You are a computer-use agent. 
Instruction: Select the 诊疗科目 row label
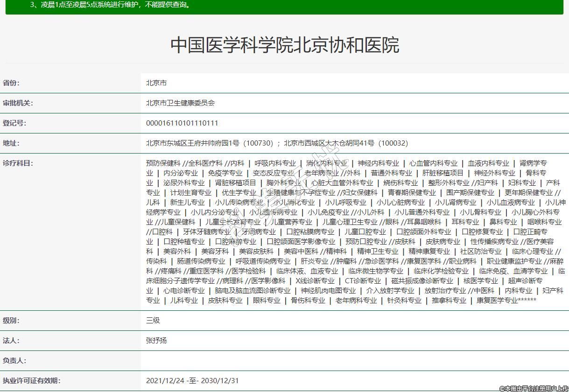(x=18, y=163)
